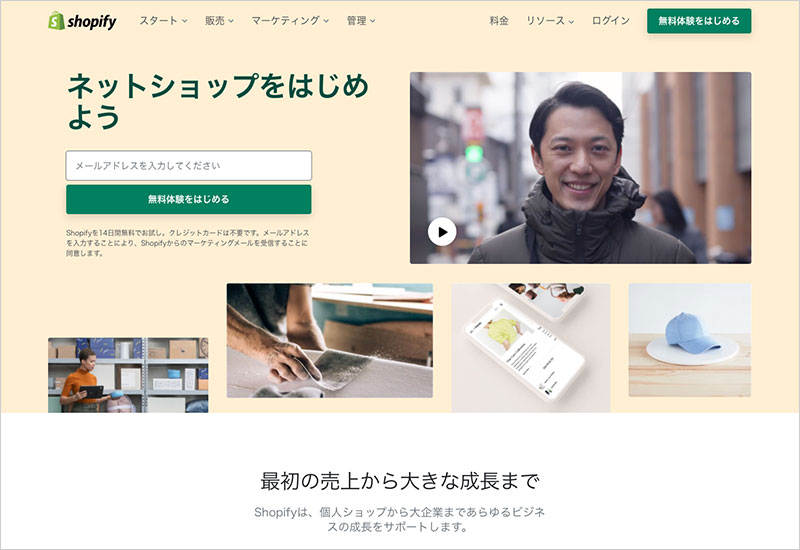This screenshot has height=550, width=800.
Task: Expand the スタート dropdown menu
Action: click(x=163, y=21)
